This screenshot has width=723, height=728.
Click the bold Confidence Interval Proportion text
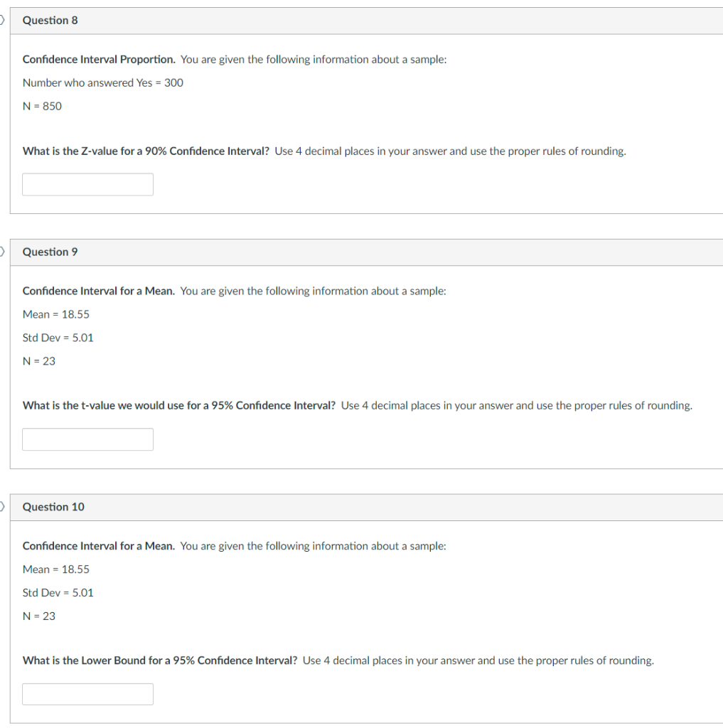click(99, 60)
